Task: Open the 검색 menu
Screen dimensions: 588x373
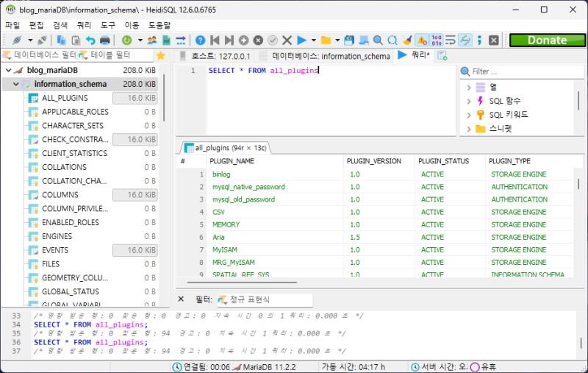Action: 60,25
